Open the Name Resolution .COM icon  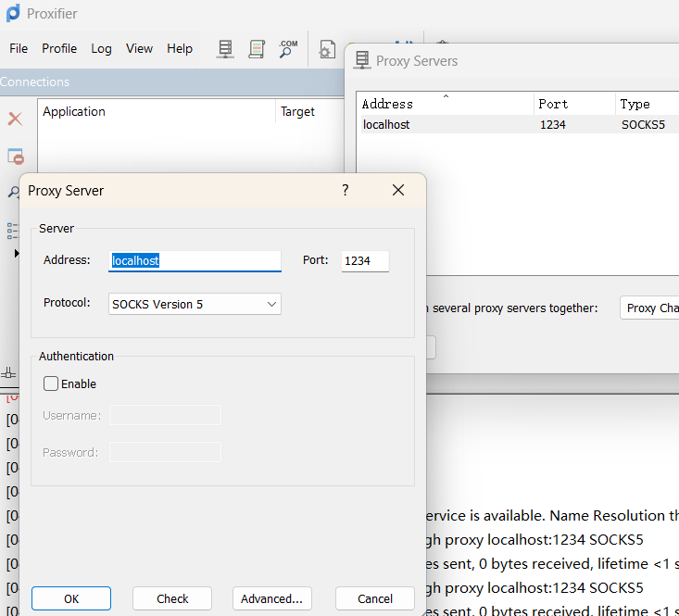click(x=288, y=49)
